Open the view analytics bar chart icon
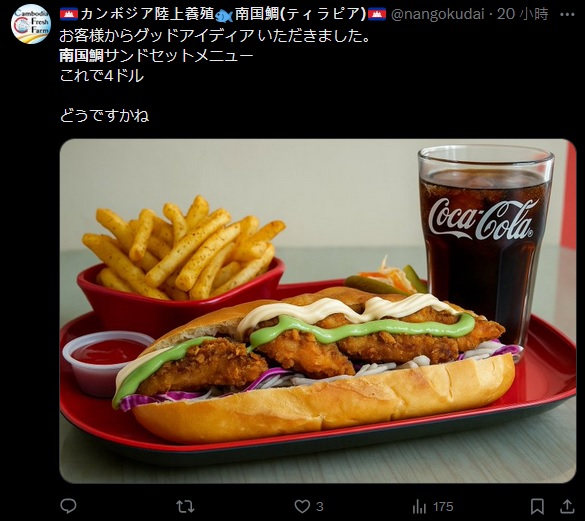The image size is (585, 521). pos(419,507)
